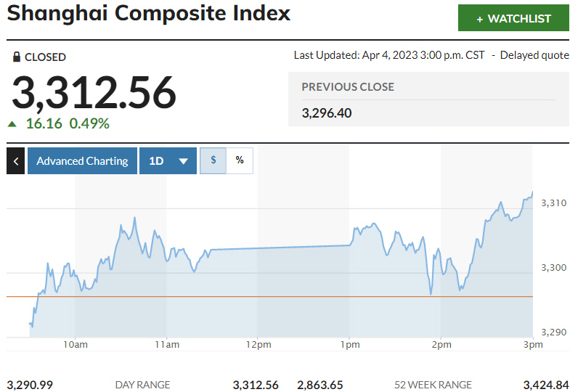Switch chart to dollar price view
570x392 pixels.
click(x=213, y=160)
